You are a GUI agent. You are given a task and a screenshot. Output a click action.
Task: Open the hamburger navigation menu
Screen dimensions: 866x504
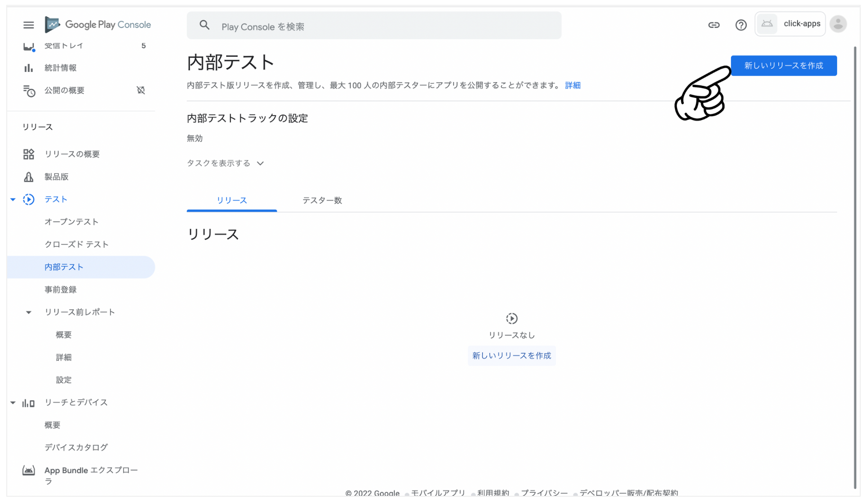[x=28, y=25]
